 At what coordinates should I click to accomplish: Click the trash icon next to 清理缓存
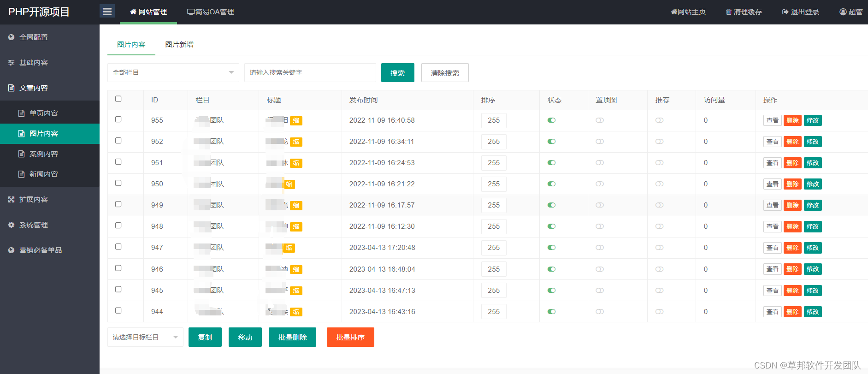[729, 12]
